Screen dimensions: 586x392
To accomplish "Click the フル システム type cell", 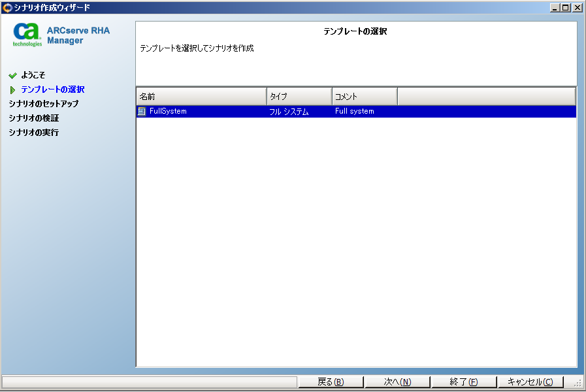I will click(x=289, y=111).
